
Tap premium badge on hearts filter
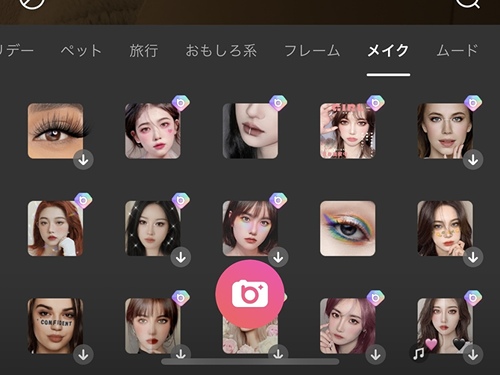[x=473, y=298]
